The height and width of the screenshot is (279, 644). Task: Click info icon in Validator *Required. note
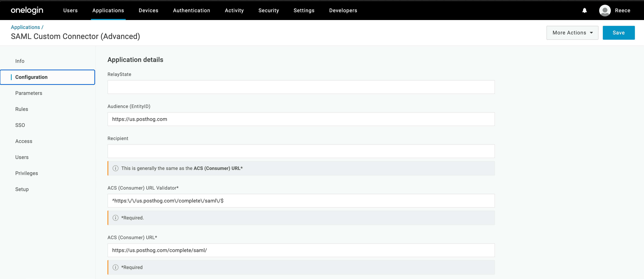point(116,218)
